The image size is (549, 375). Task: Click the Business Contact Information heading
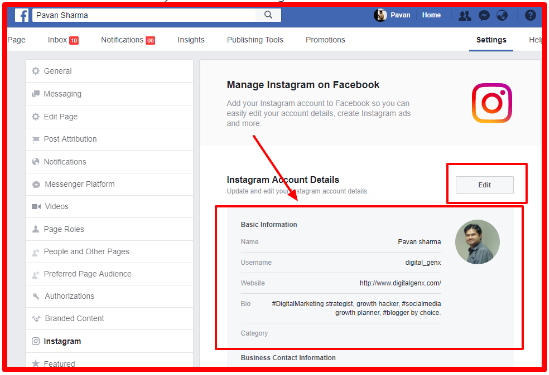[288, 357]
